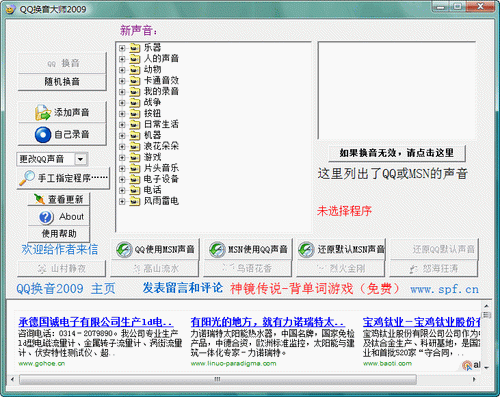The height and width of the screenshot is (397, 500).
Task: Click green arrow icon on 还原默认MSN声音
Action: [x=306, y=250]
